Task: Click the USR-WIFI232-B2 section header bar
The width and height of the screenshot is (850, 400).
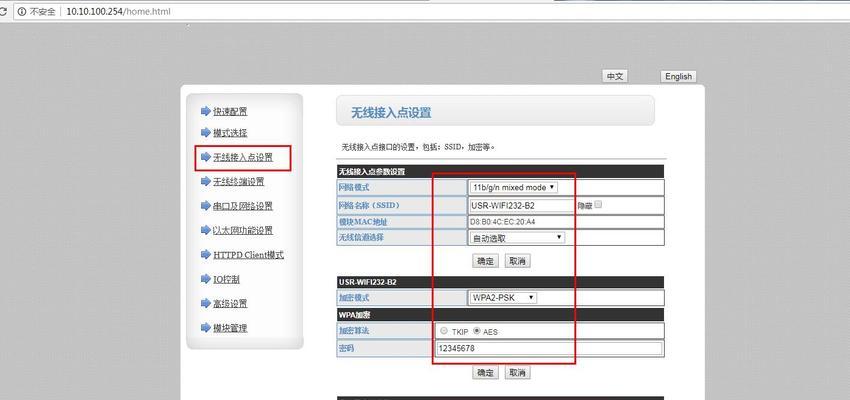Action: [x=500, y=282]
